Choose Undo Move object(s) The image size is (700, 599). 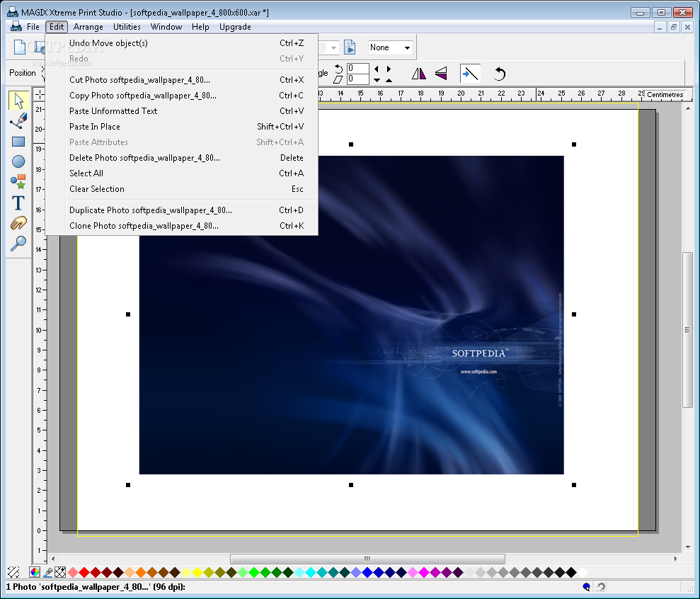[x=182, y=43]
